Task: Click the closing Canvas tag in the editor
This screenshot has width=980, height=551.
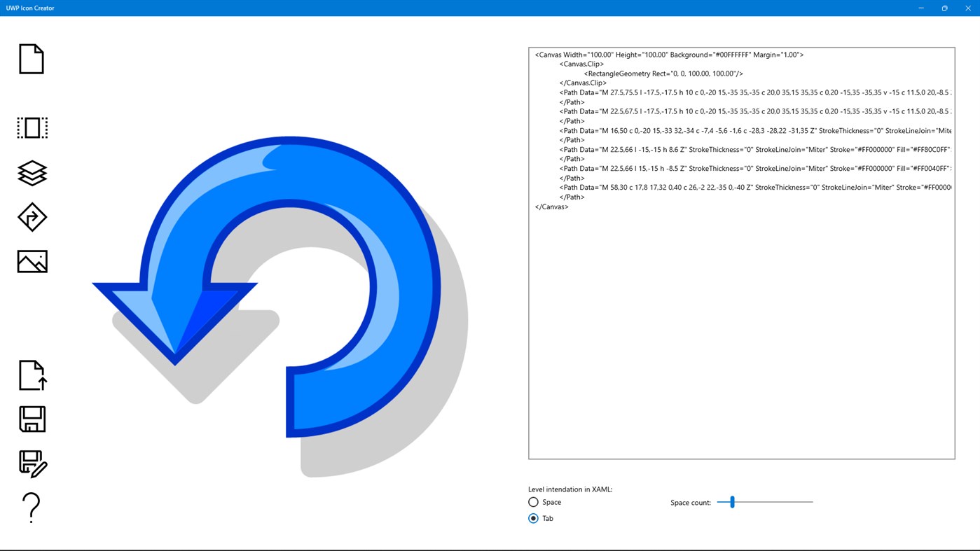Action: 551,206
